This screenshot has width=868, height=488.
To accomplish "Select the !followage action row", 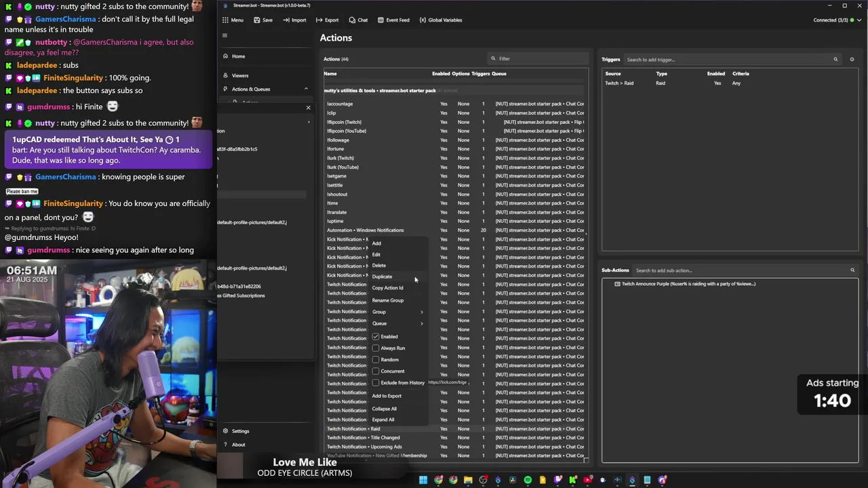I will point(454,140).
